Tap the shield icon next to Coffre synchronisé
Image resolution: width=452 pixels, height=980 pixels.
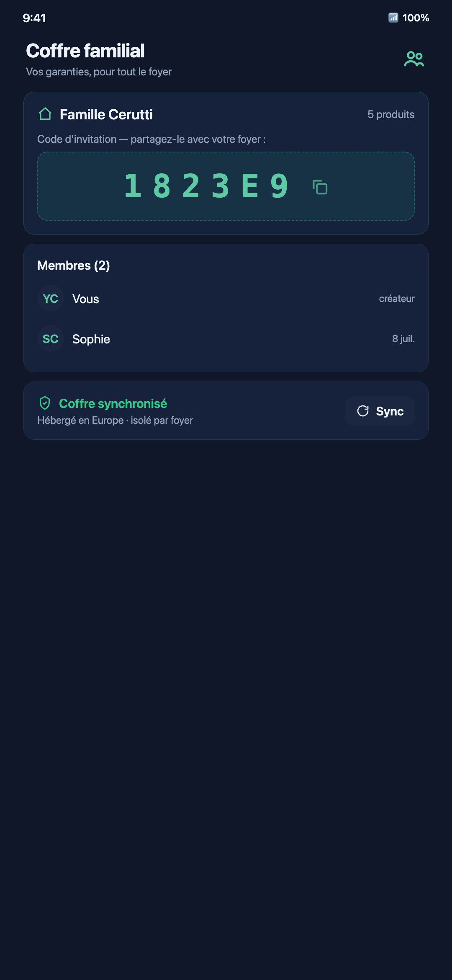(45, 403)
